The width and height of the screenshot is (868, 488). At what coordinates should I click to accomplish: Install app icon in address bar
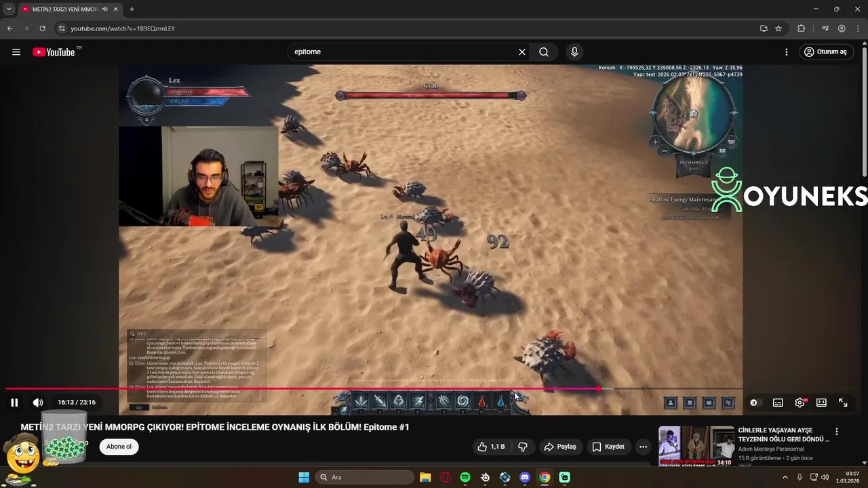coord(764,28)
